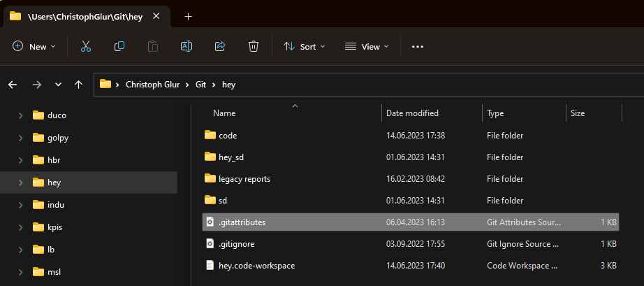Expand the indu folder in tree
This screenshot has width=644, height=286.
coord(20,205)
